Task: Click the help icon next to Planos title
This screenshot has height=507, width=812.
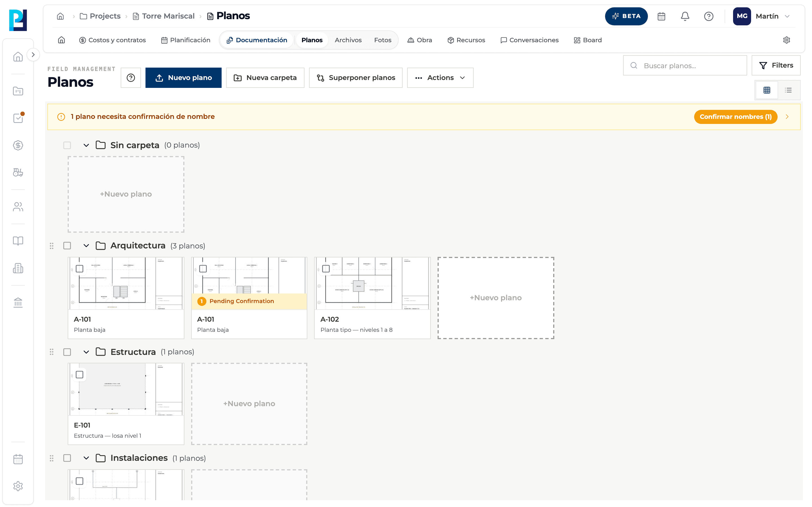Action: (x=131, y=78)
